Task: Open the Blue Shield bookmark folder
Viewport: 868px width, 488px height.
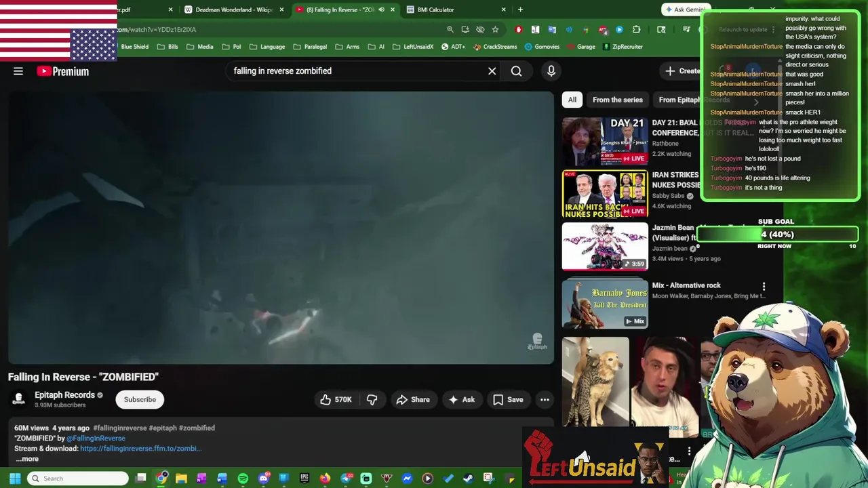Action: pos(134,47)
